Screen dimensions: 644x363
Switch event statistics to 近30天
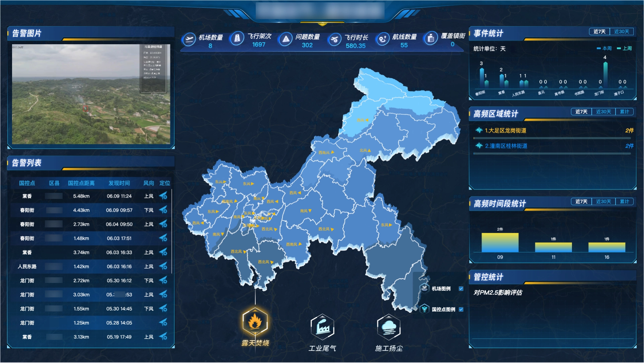point(621,31)
